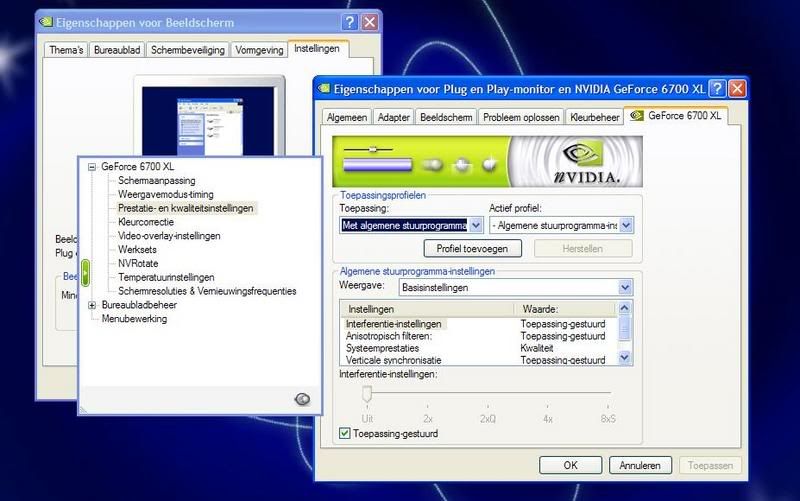This screenshot has width=800, height=501.
Task: Select Weergavemodus-timing in the tree
Action: [166, 194]
